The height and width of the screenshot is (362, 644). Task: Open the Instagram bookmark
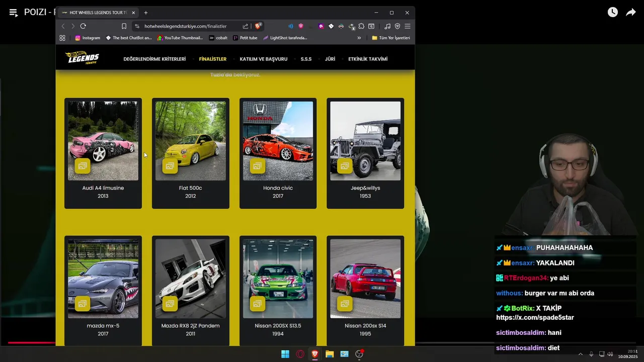88,38
